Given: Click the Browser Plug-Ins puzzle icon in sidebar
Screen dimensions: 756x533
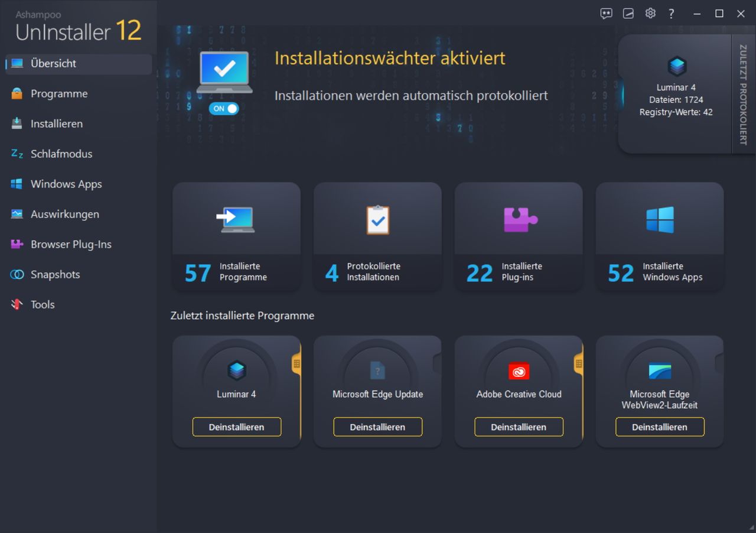Looking at the screenshot, I should pyautogui.click(x=17, y=245).
